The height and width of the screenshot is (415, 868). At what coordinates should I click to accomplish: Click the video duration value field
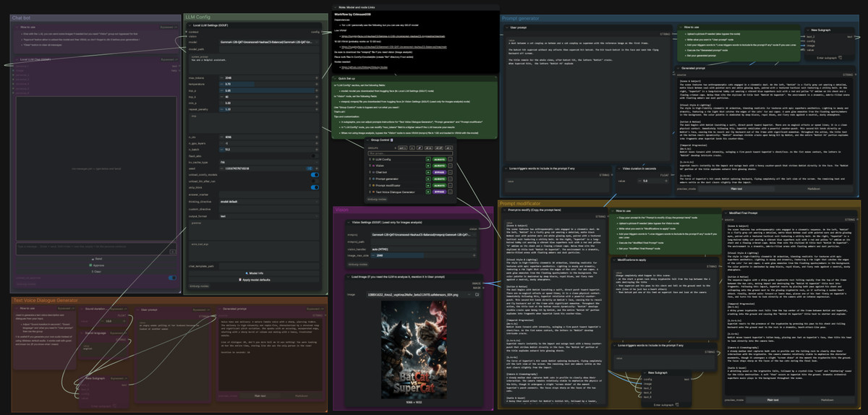pos(652,181)
